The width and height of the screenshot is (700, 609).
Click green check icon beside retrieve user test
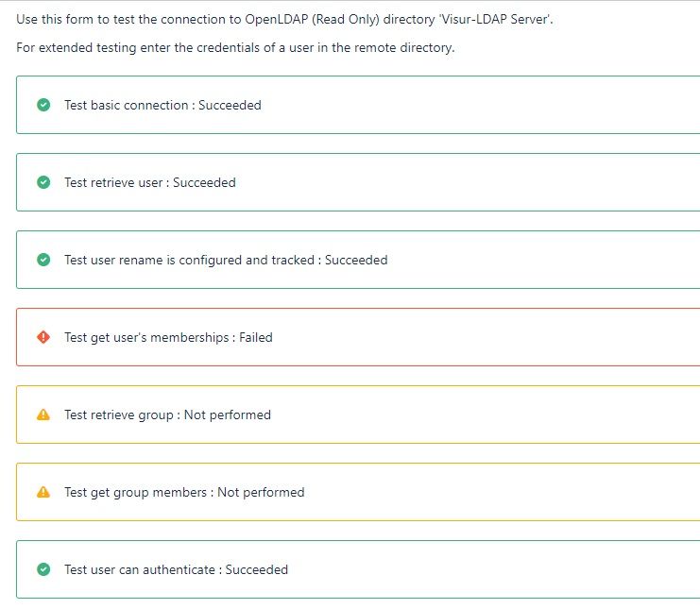tap(43, 182)
